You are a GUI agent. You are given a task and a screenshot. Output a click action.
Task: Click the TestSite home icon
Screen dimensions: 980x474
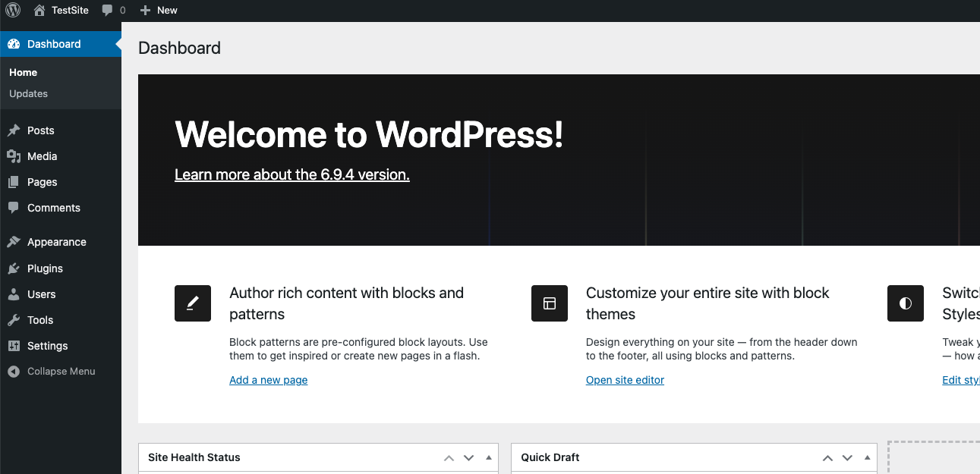pos(39,11)
